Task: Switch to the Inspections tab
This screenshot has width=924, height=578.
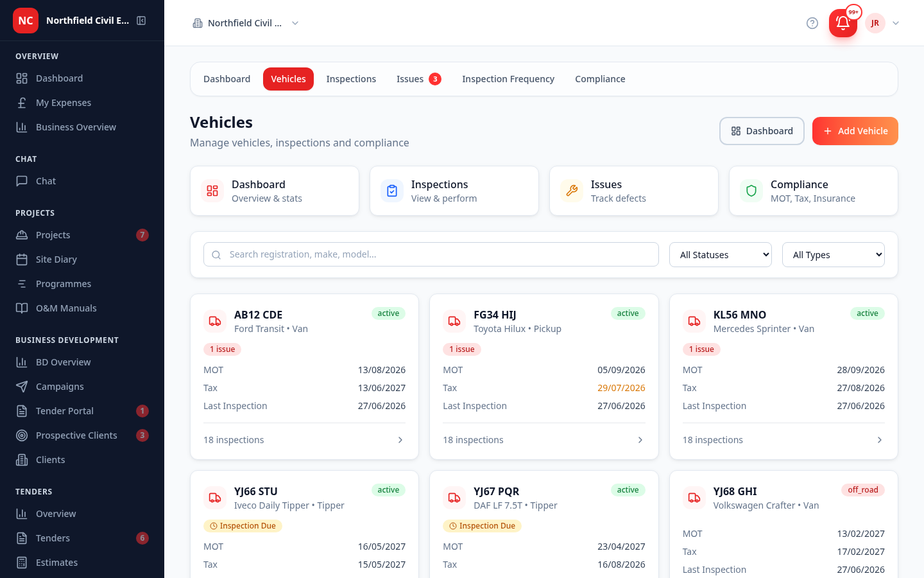Action: [351, 79]
